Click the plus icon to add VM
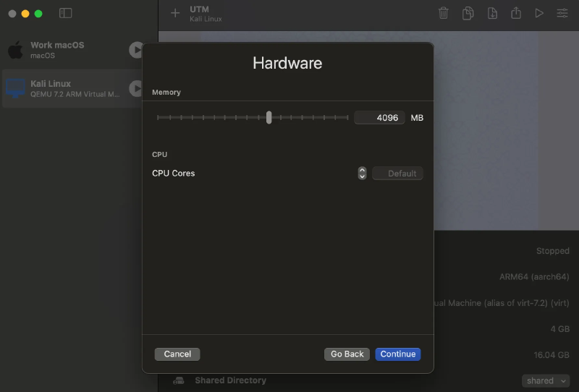Image resolution: width=579 pixels, height=392 pixels. tap(174, 13)
